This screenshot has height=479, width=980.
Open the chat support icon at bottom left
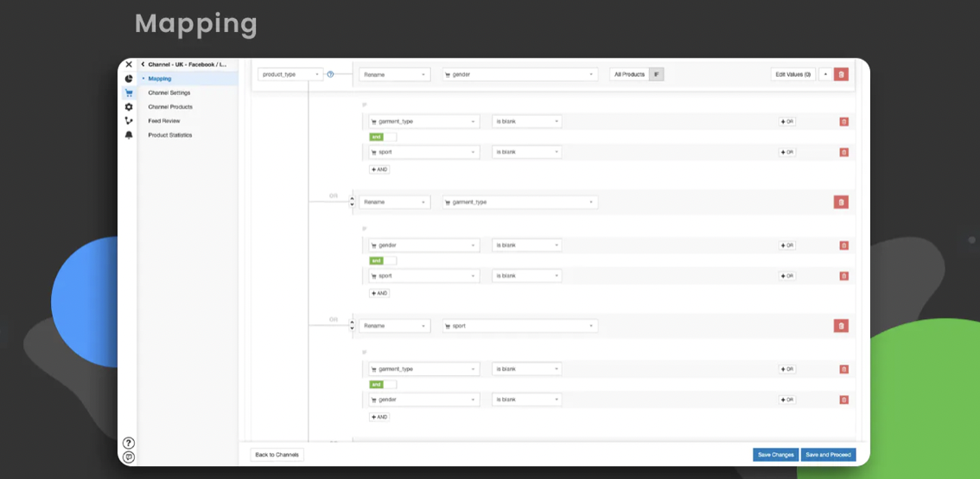click(129, 457)
